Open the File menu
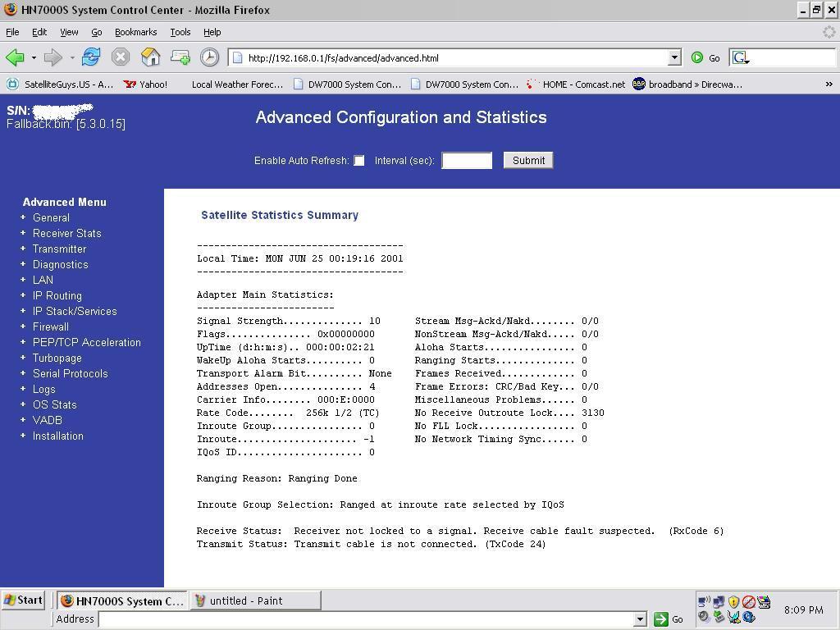 tap(12, 32)
